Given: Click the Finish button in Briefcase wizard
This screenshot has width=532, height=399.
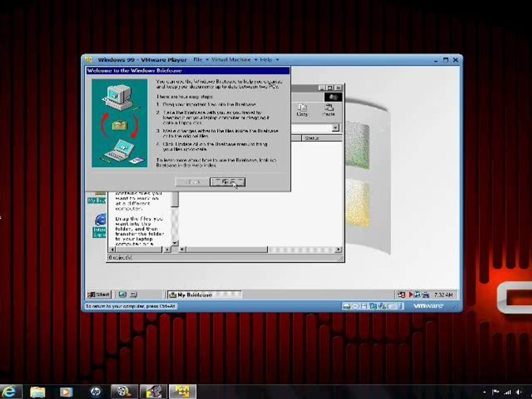Looking at the screenshot, I should pyautogui.click(x=227, y=182).
